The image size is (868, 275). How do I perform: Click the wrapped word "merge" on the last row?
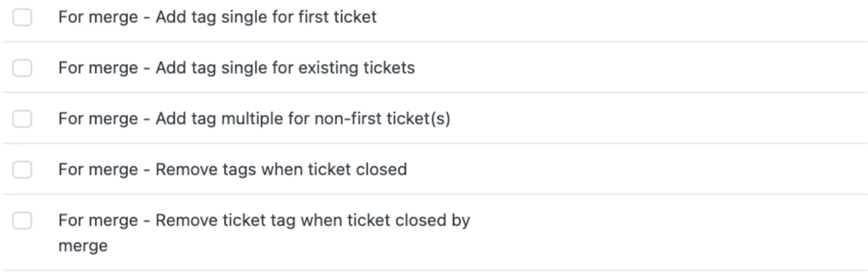coord(83,246)
